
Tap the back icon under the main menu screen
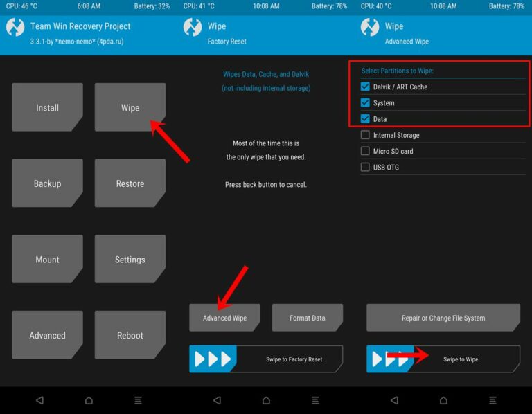(39, 400)
